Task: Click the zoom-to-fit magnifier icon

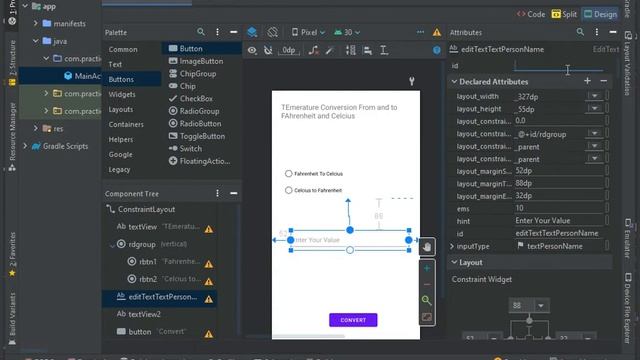Action: pyautogui.click(x=427, y=301)
